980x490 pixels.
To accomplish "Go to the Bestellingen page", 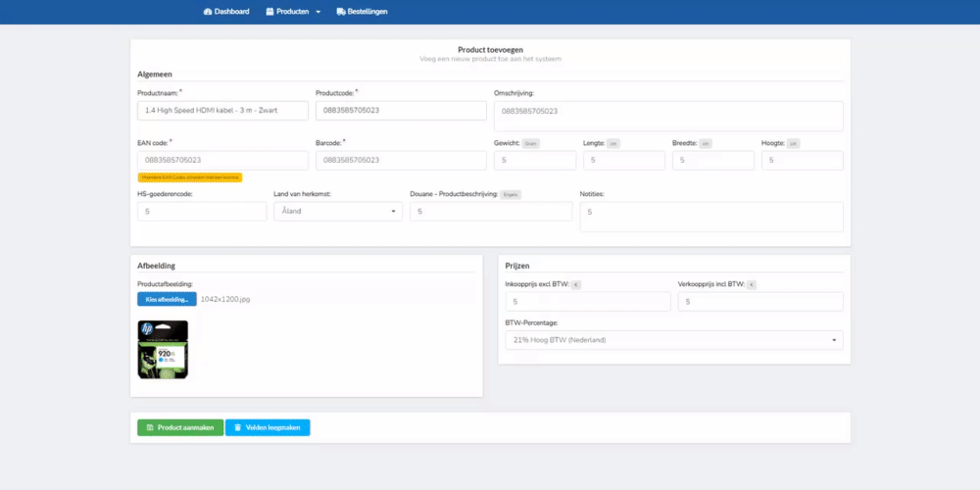I will (362, 11).
